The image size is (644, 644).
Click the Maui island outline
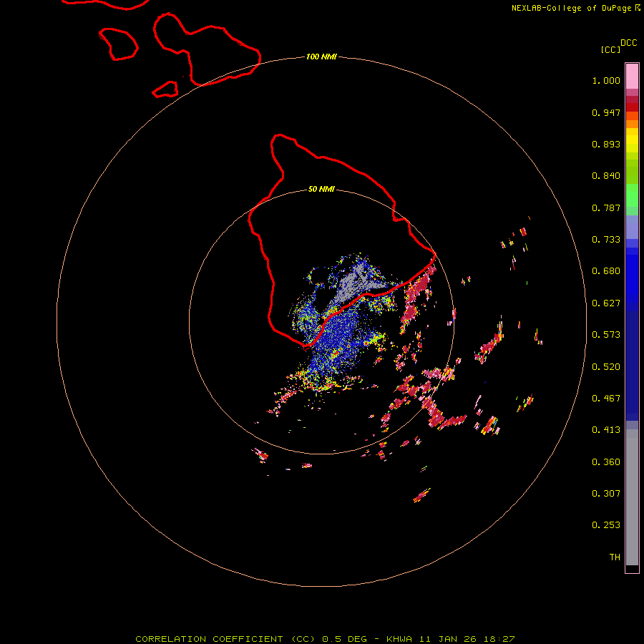[207, 49]
